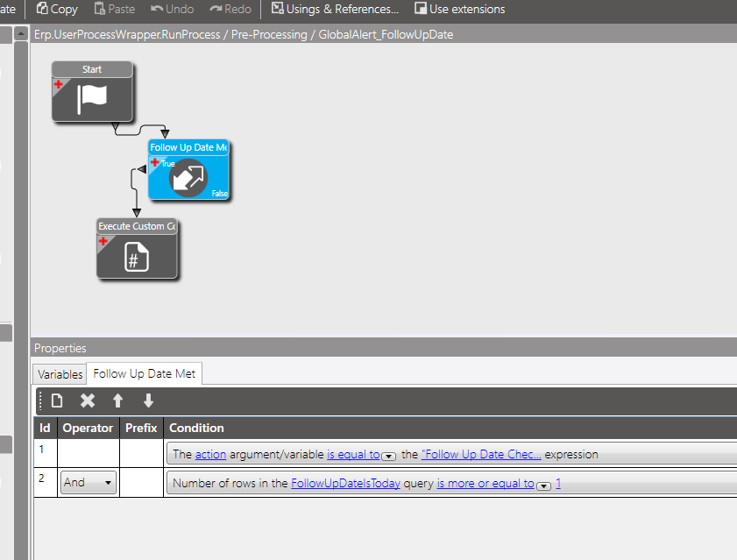Select the Execute Custom Code hash icon
This screenshot has width=737, height=560.
tap(137, 257)
